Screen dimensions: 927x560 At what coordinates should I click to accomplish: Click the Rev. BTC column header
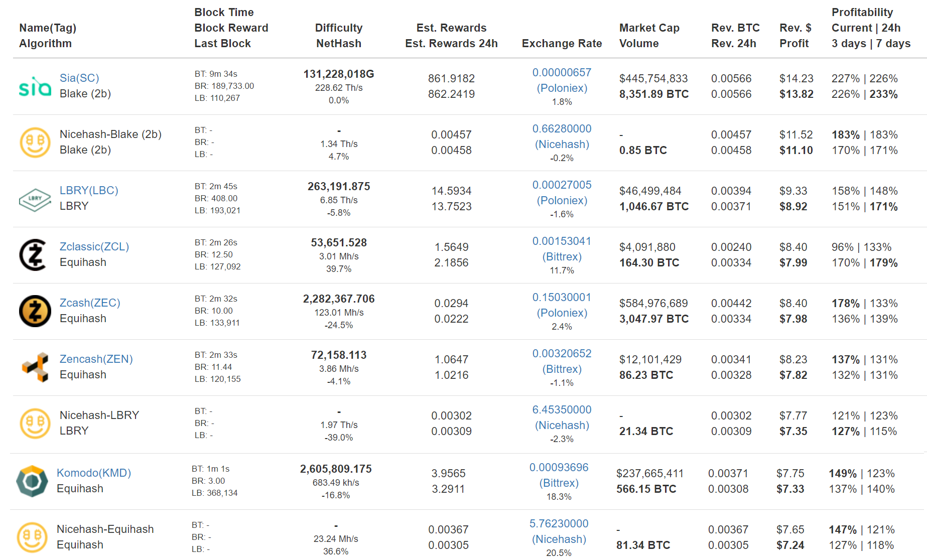click(x=735, y=28)
